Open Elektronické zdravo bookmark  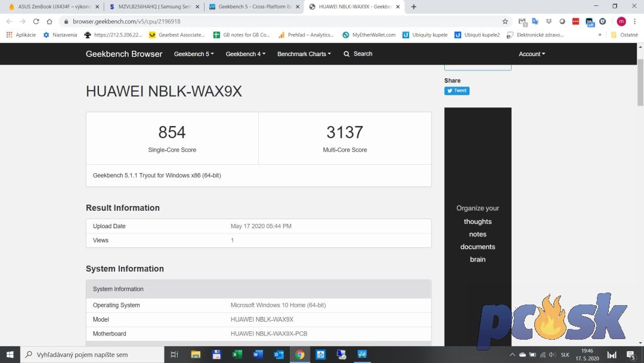coord(535,35)
